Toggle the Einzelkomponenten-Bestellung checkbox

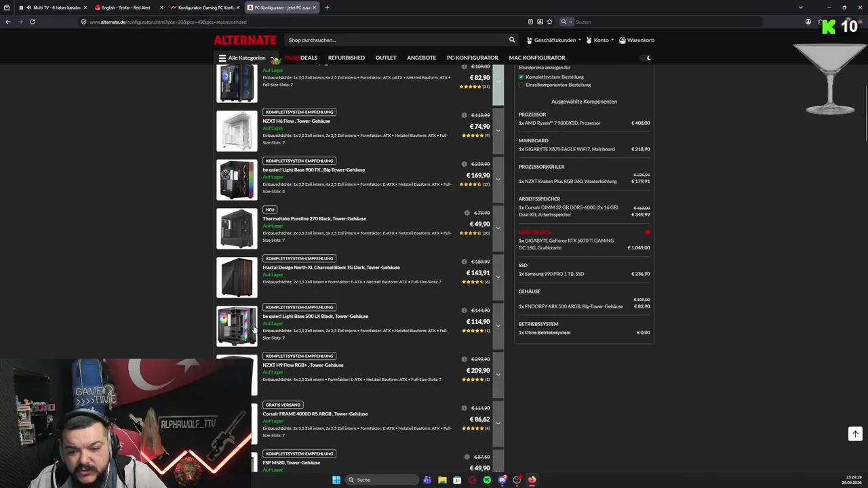pos(521,85)
